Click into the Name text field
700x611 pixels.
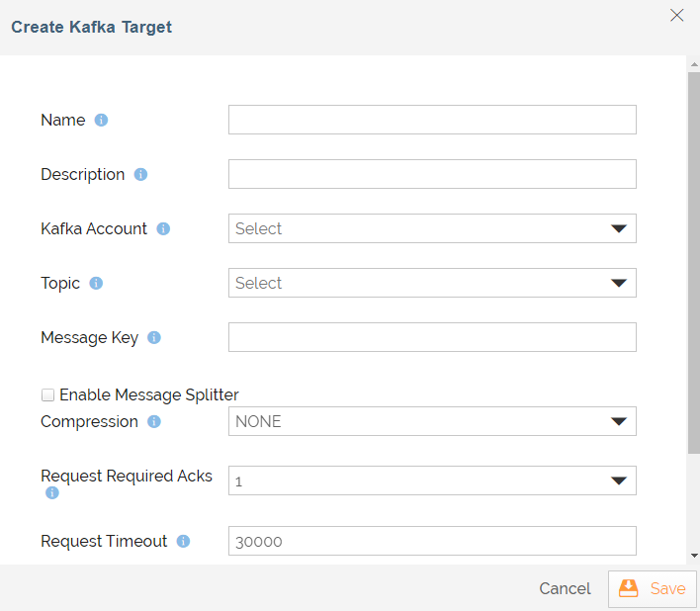[432, 120]
